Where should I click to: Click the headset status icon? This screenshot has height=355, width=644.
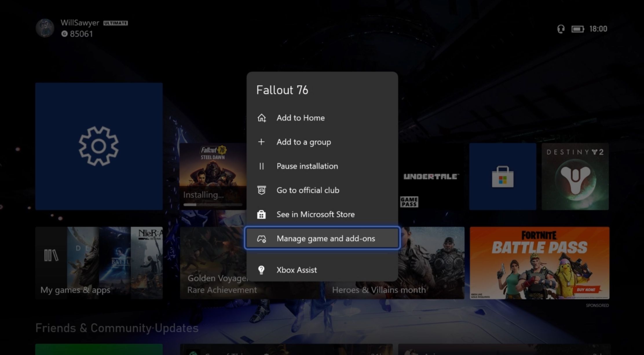pyautogui.click(x=561, y=29)
